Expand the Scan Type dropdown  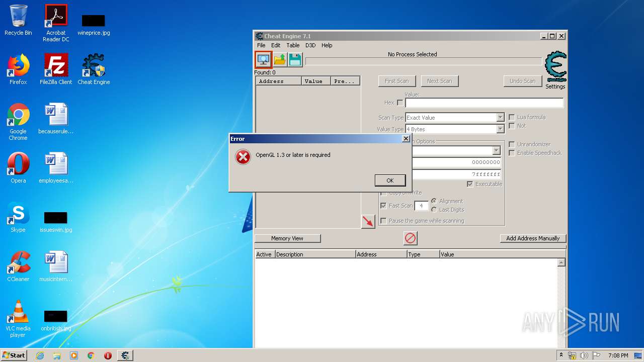(500, 118)
